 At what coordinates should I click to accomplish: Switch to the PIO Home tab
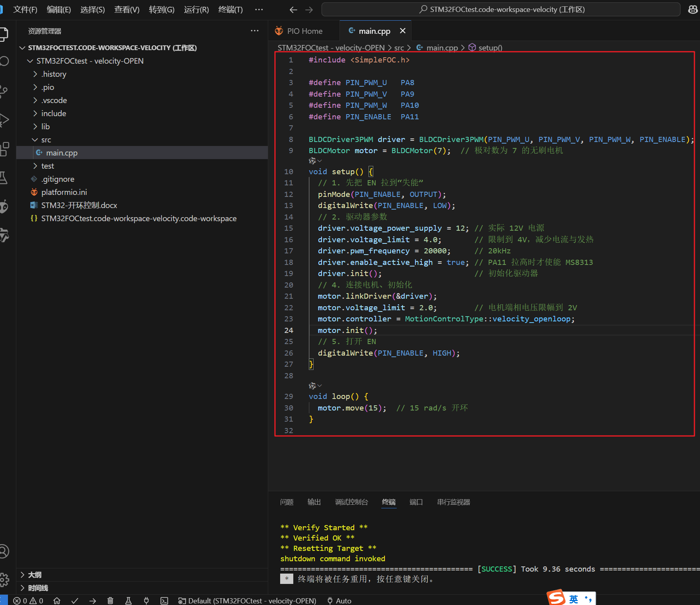click(x=304, y=31)
